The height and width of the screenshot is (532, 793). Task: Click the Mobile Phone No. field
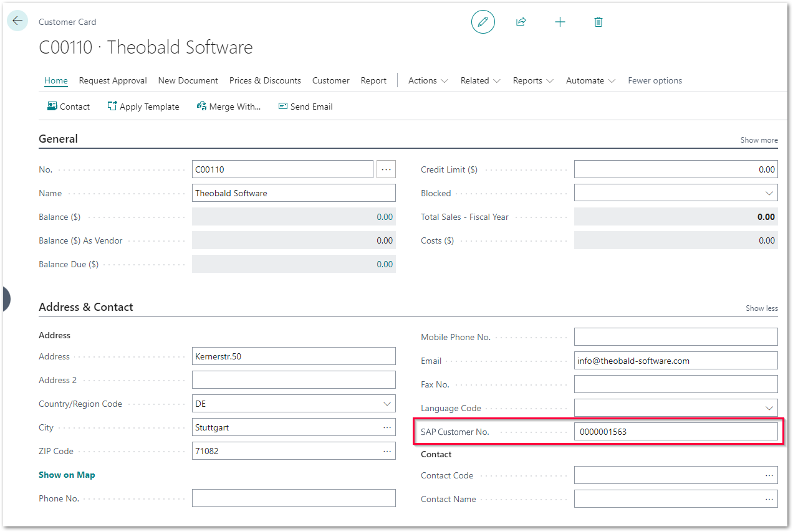[x=676, y=337]
